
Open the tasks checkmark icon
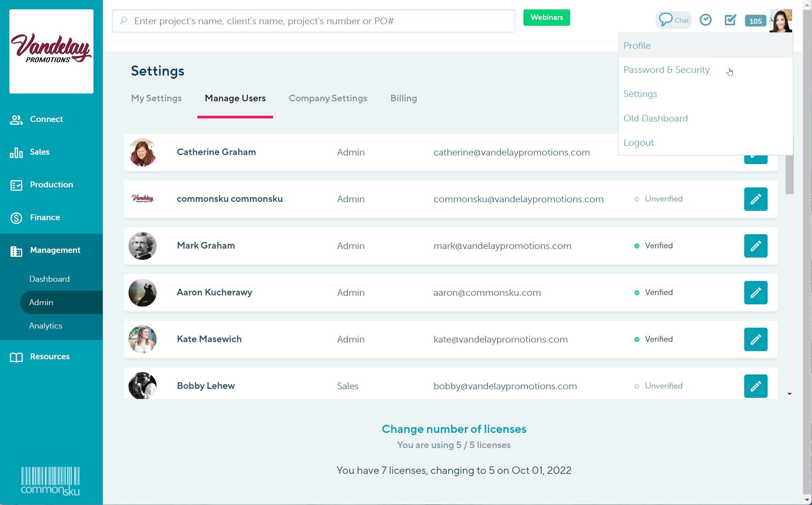[x=730, y=20]
